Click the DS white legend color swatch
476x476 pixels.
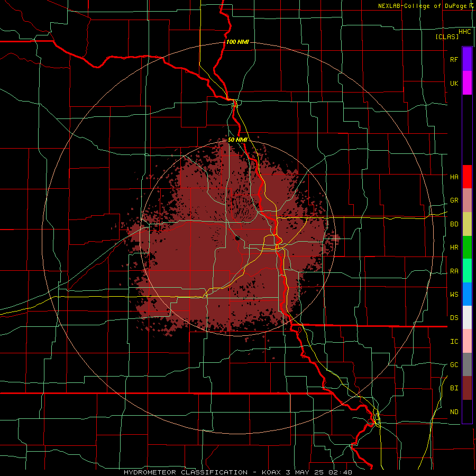467,317
